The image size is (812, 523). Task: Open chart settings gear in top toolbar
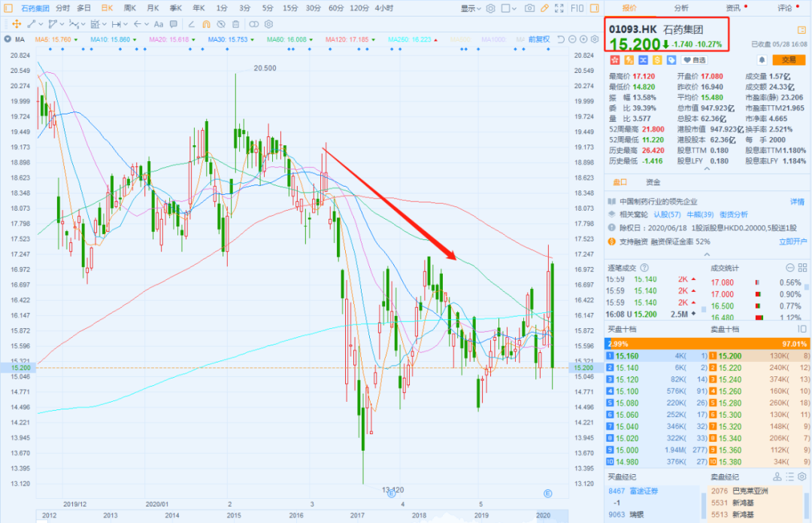coord(490,8)
